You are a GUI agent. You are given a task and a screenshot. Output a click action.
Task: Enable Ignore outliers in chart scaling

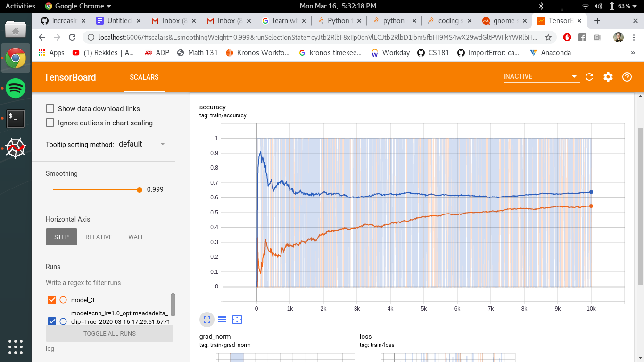coord(50,123)
